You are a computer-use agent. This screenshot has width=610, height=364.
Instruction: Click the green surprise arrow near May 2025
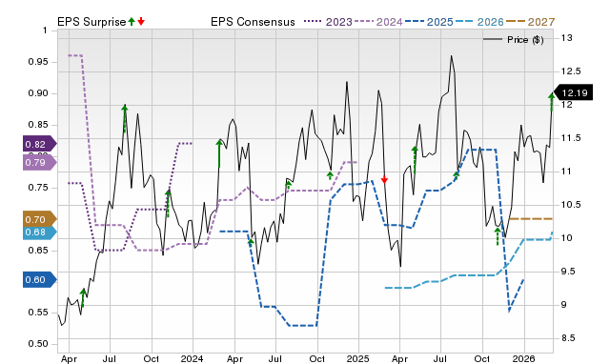click(x=415, y=160)
